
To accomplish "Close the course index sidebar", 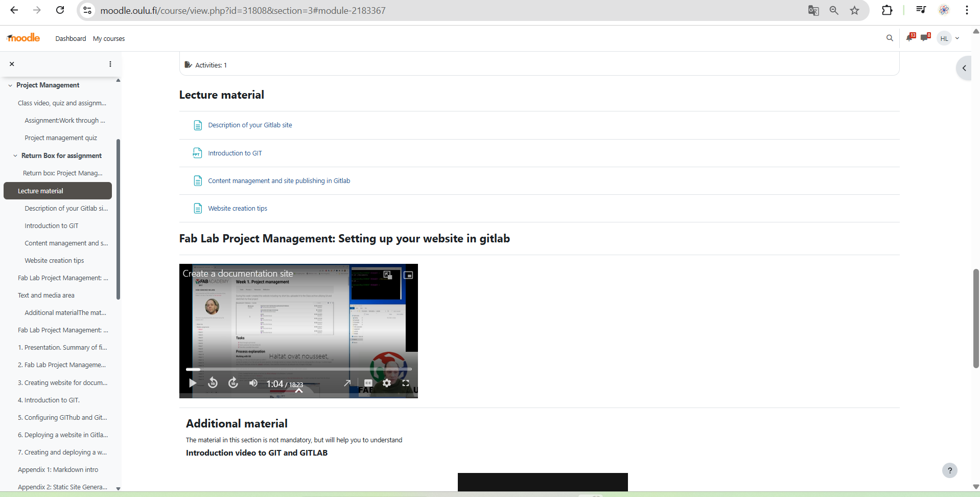I will tap(12, 64).
